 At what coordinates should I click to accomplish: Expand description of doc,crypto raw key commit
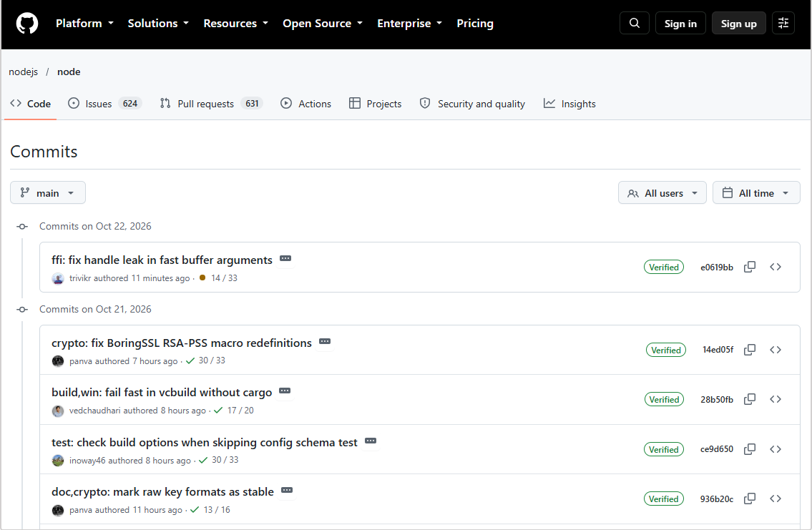pyautogui.click(x=287, y=490)
